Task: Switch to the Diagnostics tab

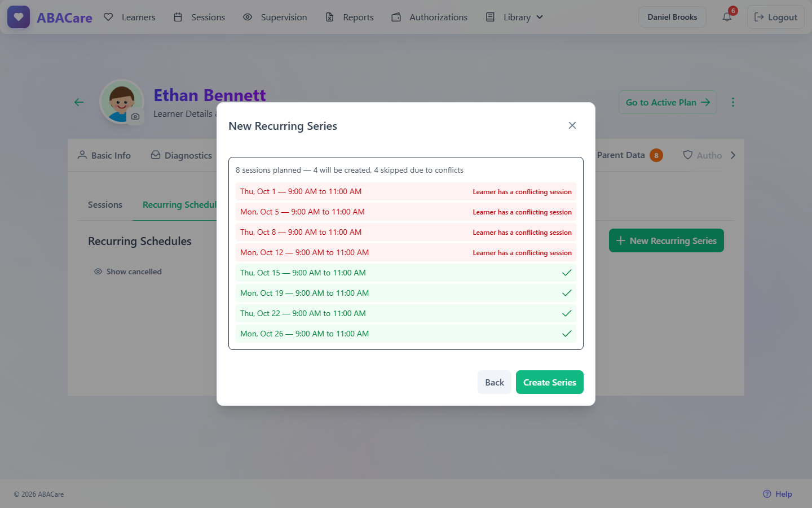Action: click(x=182, y=155)
